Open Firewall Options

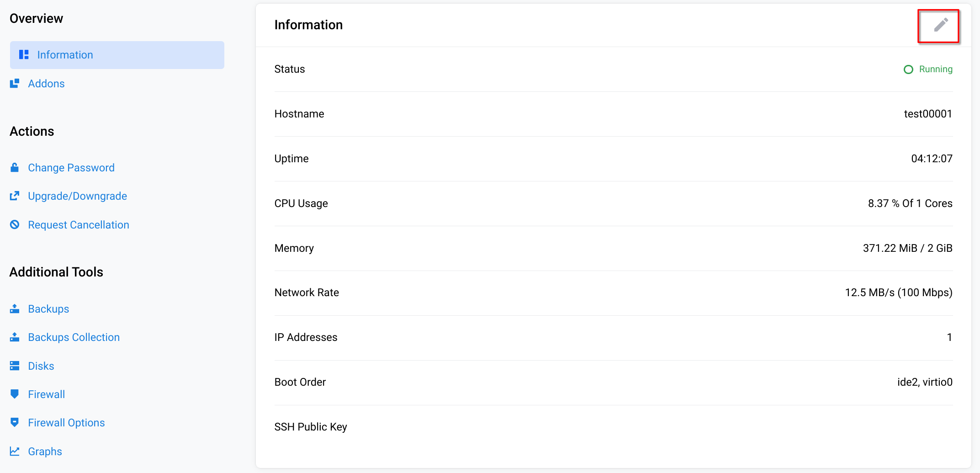click(x=66, y=423)
